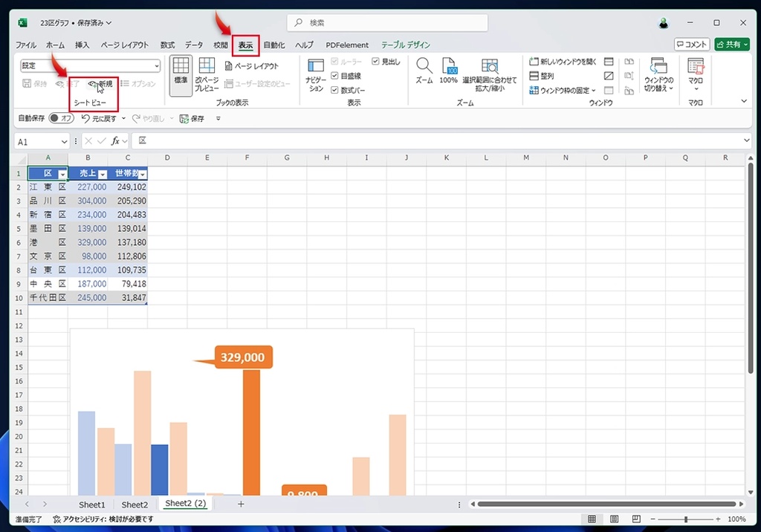Click the vertical scrollbar thumb
Screen dimensions: 761x532
751,268
